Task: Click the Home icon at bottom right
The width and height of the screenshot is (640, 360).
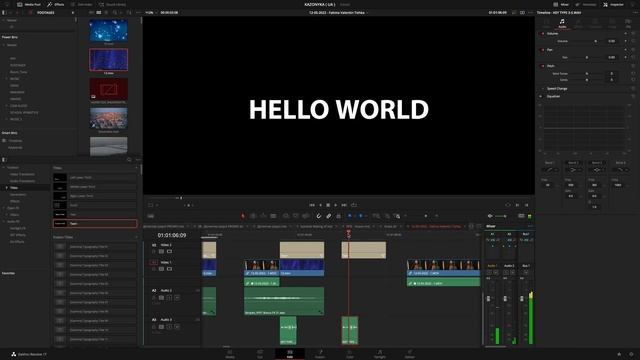Action: pyautogui.click(x=619, y=354)
